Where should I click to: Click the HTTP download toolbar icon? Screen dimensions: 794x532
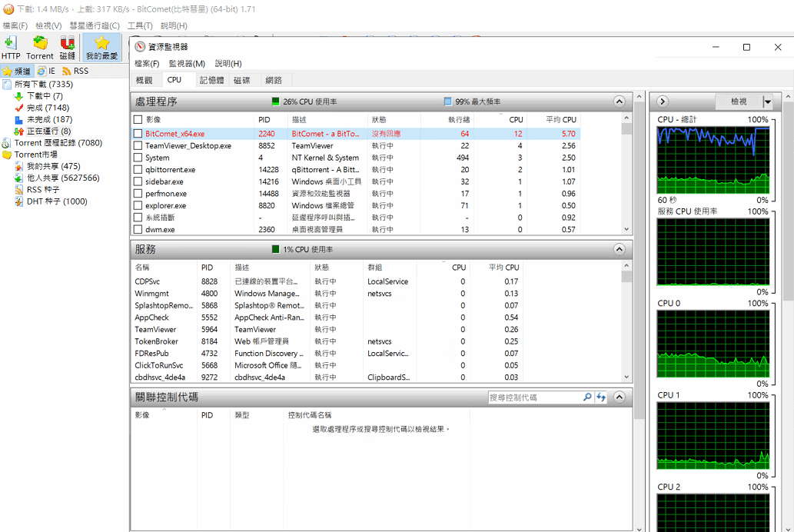(x=11, y=47)
